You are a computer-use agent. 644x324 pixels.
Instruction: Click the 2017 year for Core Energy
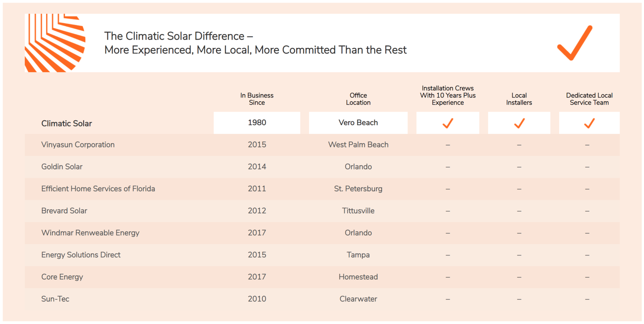[257, 277]
